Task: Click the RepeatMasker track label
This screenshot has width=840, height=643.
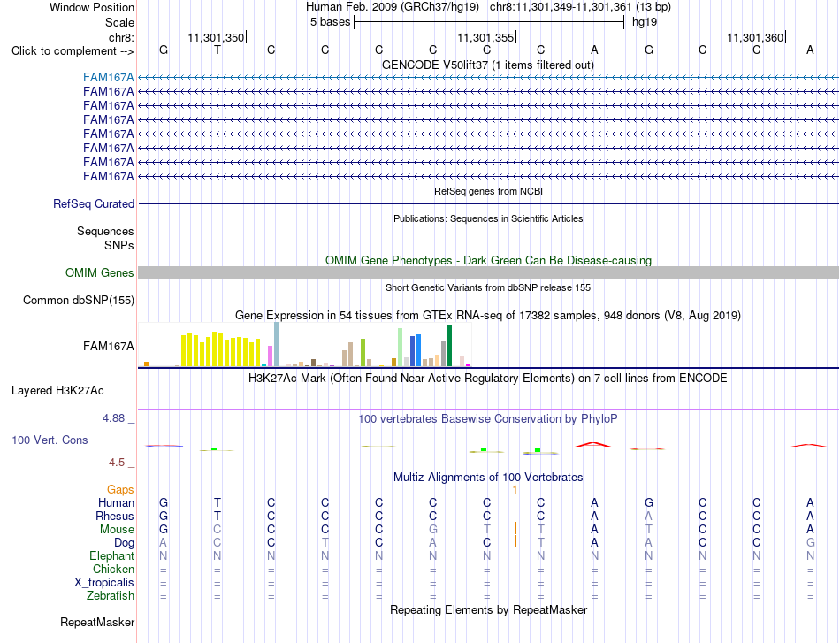Action: (97, 622)
